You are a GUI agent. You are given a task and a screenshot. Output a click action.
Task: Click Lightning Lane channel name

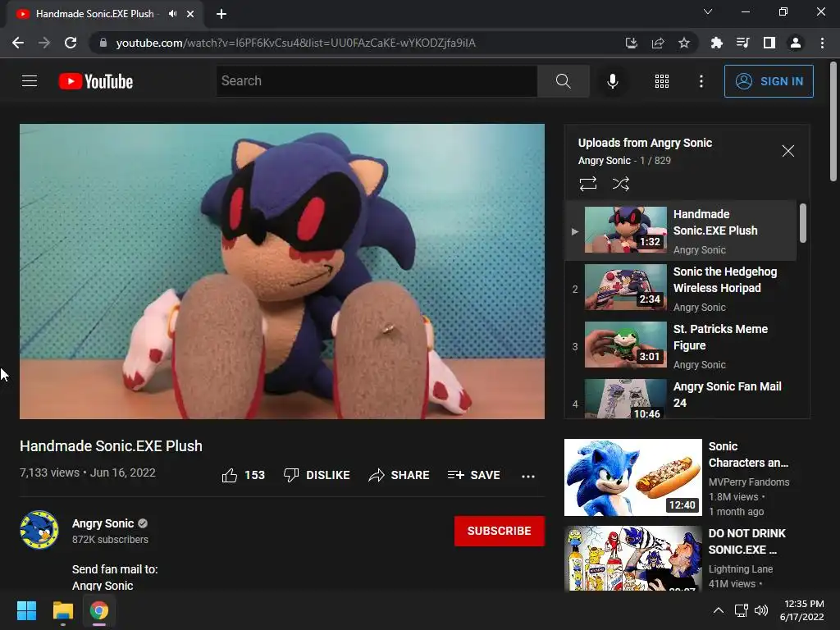pyautogui.click(x=741, y=569)
